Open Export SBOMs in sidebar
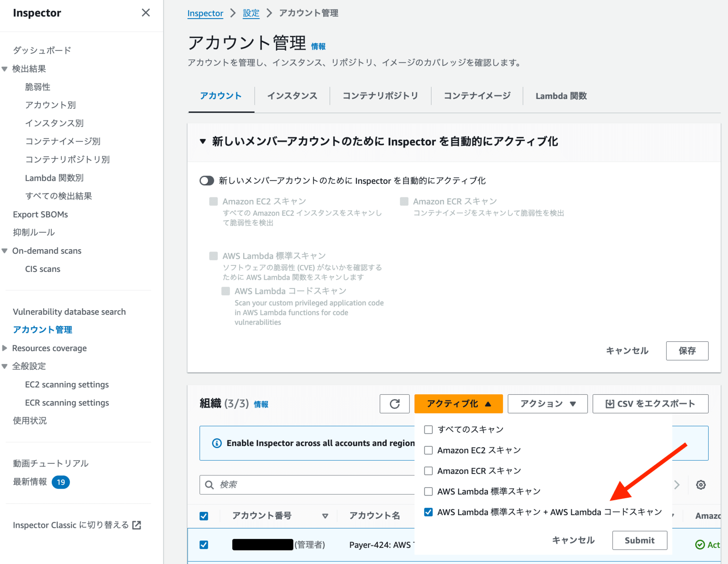 (x=40, y=214)
